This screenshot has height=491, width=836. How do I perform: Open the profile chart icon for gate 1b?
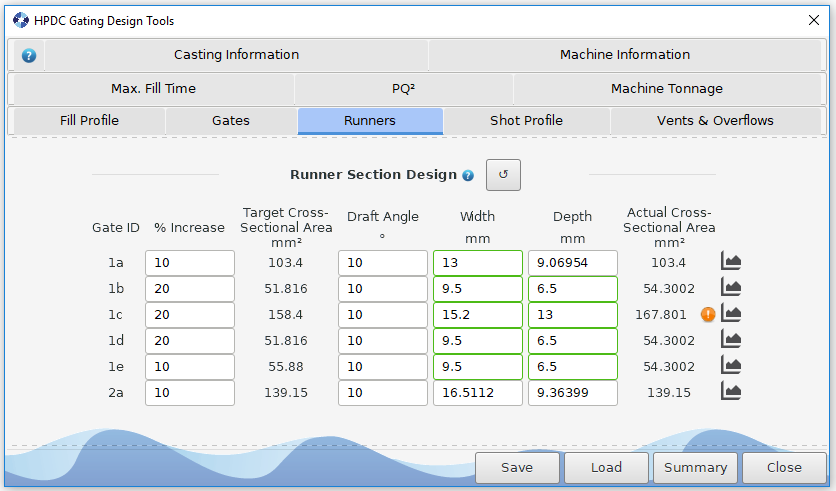click(x=731, y=288)
